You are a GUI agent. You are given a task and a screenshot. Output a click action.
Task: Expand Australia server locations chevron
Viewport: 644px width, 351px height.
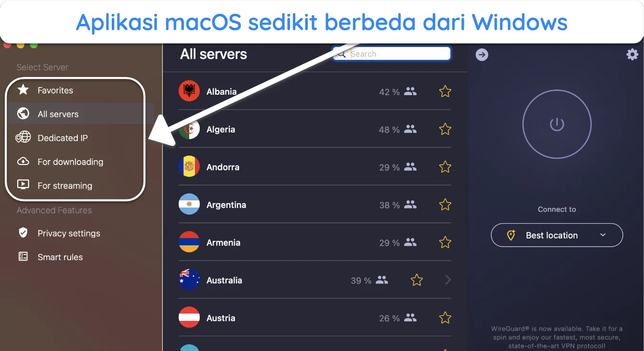point(448,280)
